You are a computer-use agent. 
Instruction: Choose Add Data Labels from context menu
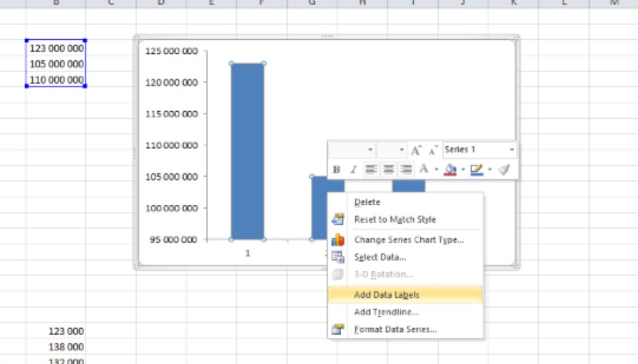click(386, 295)
